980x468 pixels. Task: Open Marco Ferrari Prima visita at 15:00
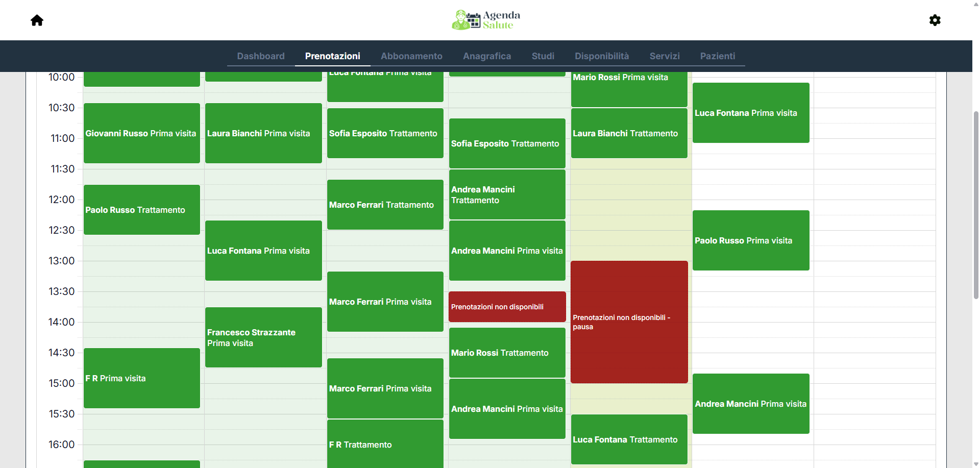point(385,388)
